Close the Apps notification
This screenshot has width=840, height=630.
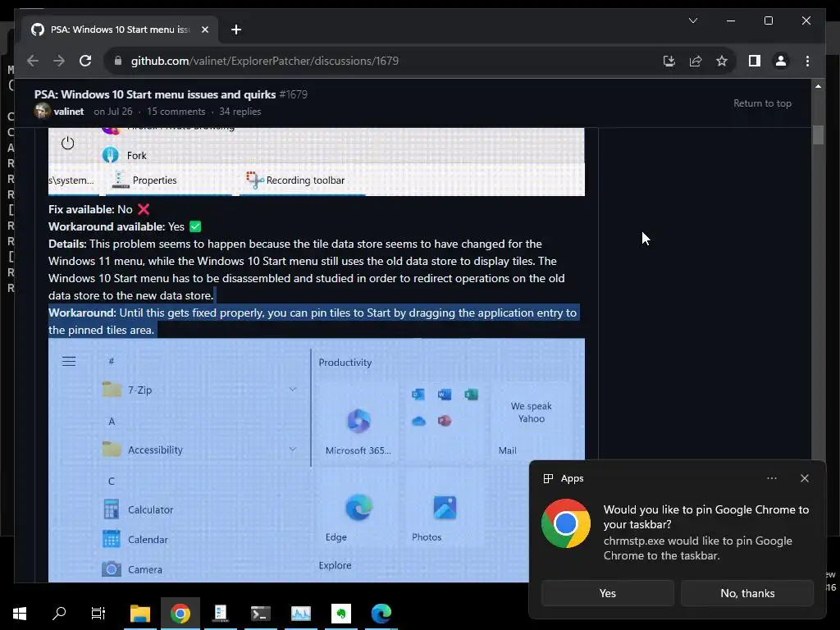(804, 478)
